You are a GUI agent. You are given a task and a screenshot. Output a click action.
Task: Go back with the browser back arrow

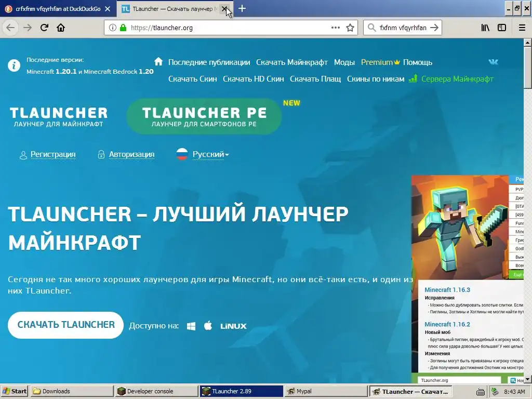pyautogui.click(x=10, y=28)
